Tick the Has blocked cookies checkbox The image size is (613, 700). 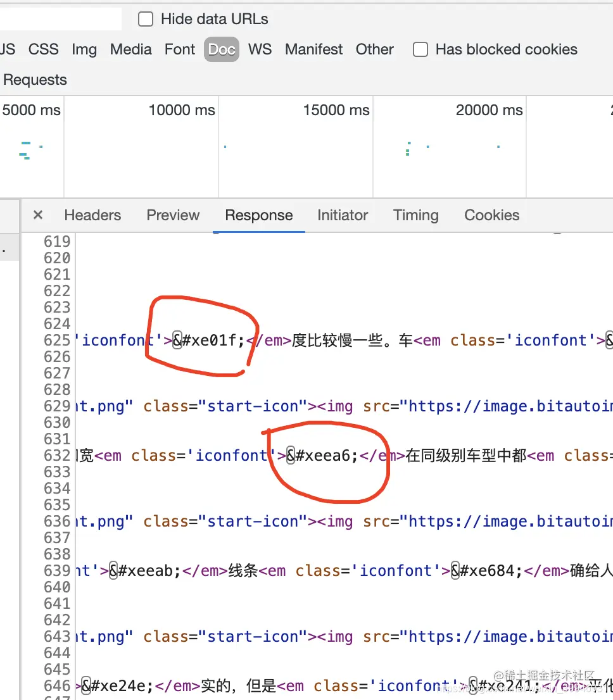point(420,49)
